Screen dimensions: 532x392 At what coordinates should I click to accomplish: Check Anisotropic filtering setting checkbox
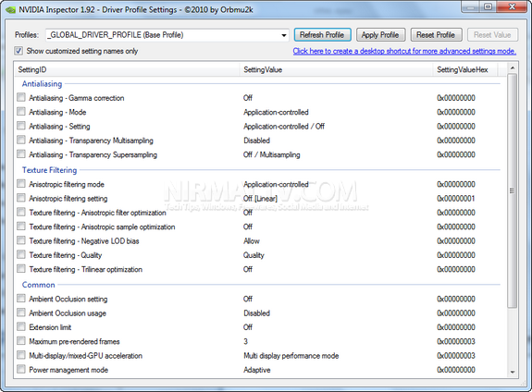[21, 198]
